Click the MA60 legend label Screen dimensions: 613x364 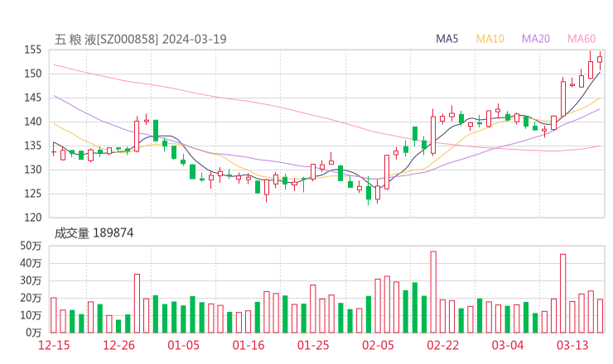(582, 39)
